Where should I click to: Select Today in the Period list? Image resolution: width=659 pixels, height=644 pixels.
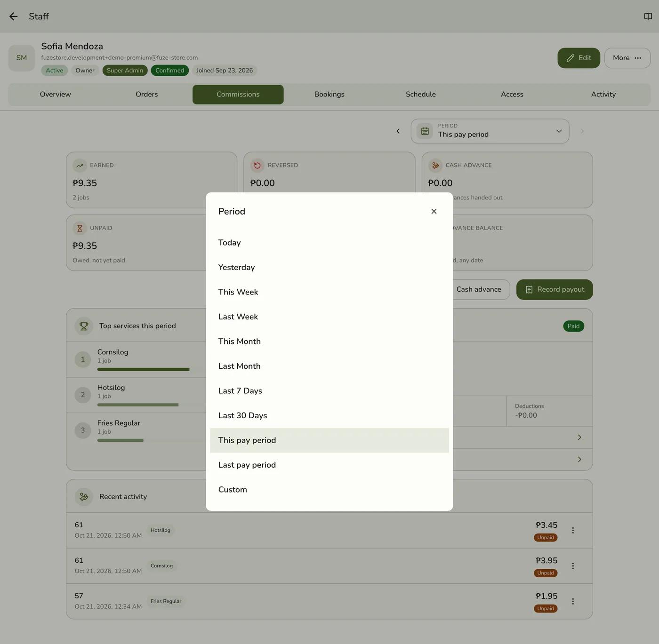click(x=329, y=243)
